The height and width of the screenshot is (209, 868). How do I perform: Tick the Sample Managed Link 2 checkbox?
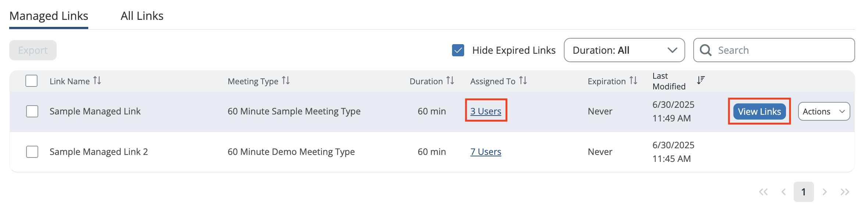click(x=32, y=152)
